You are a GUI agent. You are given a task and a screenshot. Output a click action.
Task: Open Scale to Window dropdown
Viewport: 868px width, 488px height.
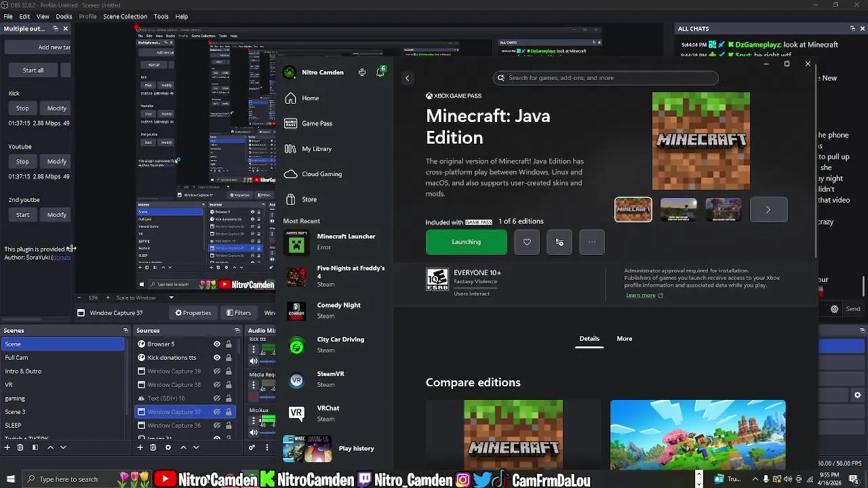pyautogui.click(x=144, y=298)
